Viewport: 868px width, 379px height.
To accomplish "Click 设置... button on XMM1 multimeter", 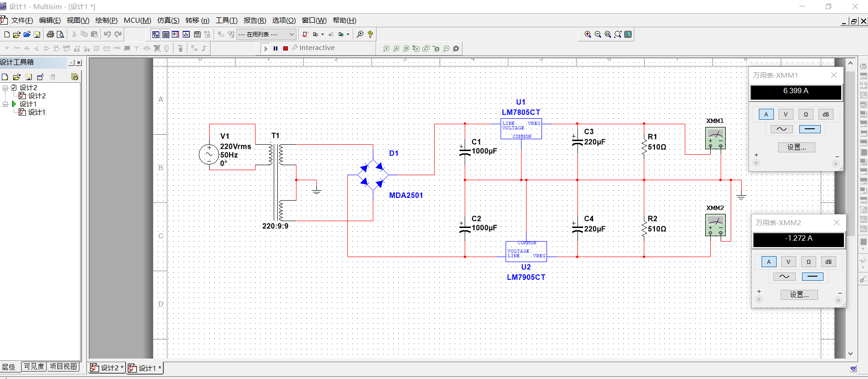I will click(x=797, y=147).
